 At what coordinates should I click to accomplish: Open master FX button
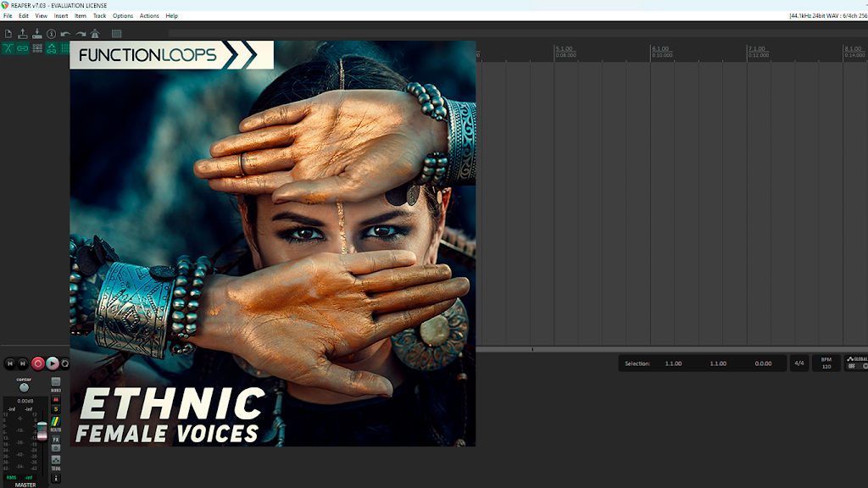[56, 440]
